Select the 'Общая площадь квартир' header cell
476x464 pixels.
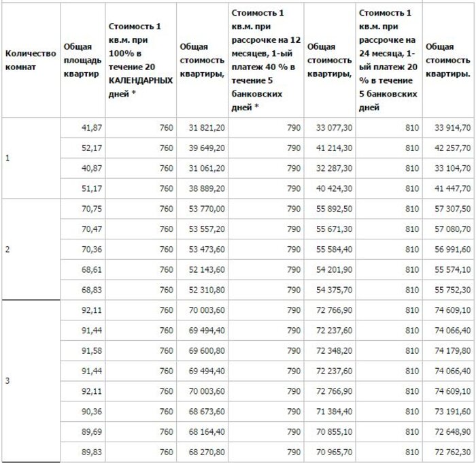pyautogui.click(x=80, y=59)
